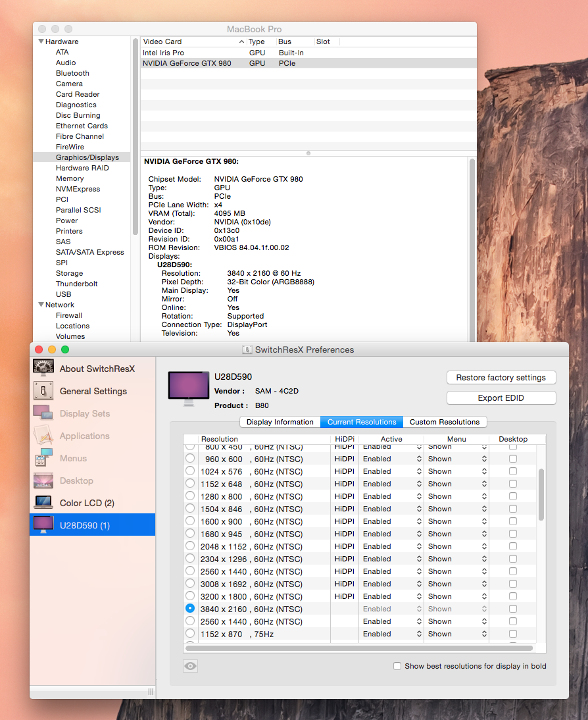Click the Slot column header

(327, 41)
